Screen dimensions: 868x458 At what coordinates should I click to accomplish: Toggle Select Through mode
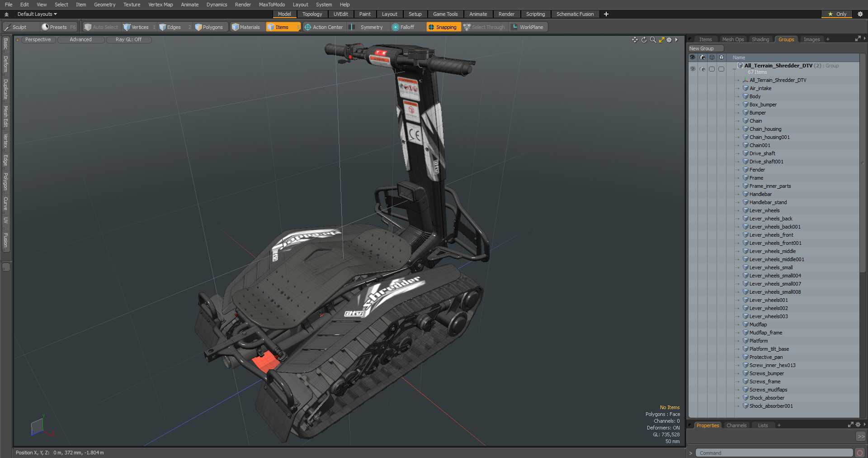point(484,27)
